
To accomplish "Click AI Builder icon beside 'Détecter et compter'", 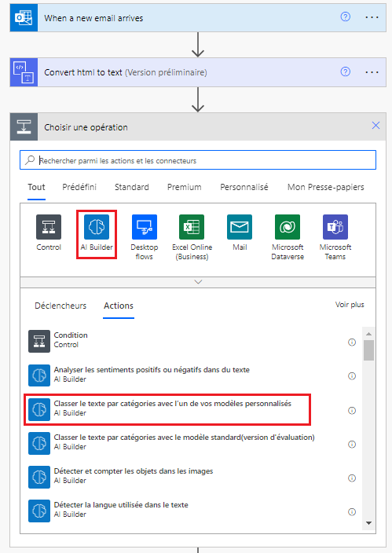I will click(x=39, y=477).
